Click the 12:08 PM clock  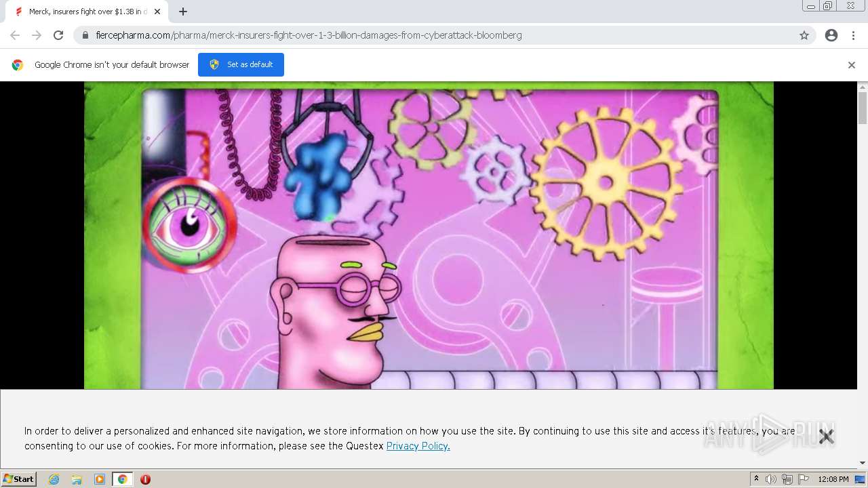[x=833, y=479]
